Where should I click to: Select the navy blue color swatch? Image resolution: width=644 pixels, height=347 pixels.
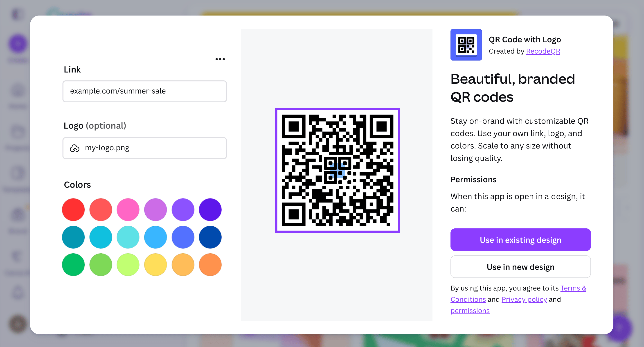tap(210, 237)
